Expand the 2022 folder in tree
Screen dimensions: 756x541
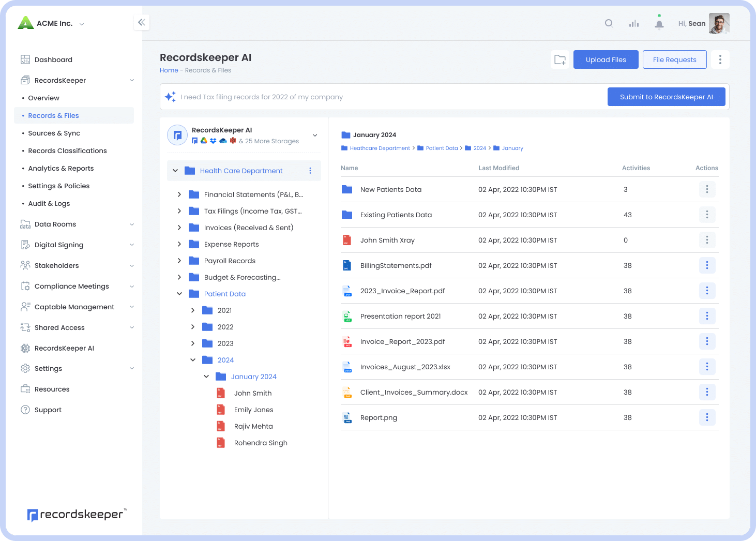point(193,327)
